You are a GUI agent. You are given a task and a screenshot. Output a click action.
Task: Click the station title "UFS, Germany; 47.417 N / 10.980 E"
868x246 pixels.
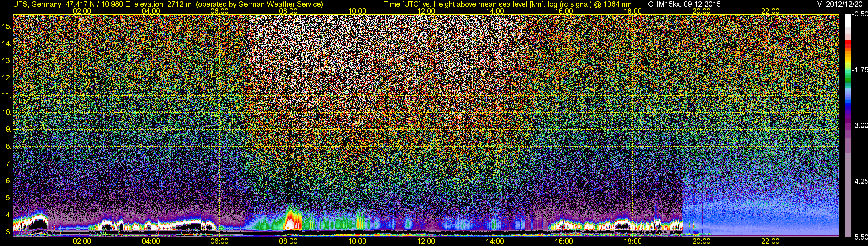pos(72,4)
